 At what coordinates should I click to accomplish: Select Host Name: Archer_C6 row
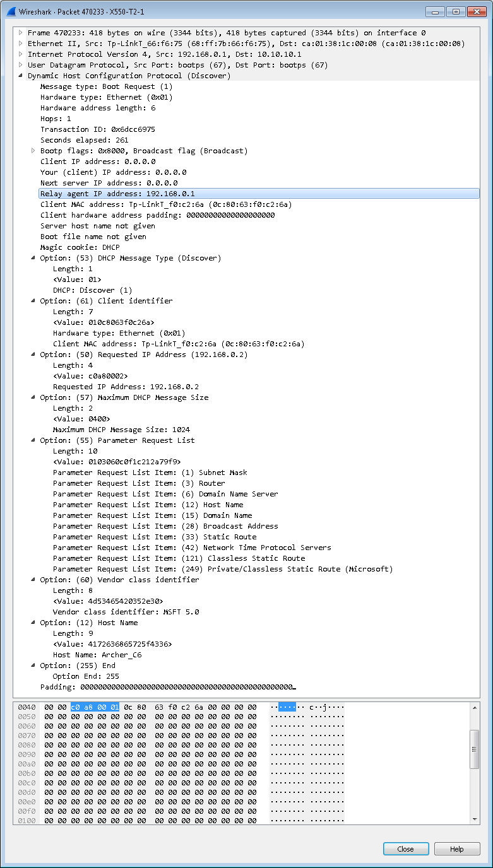[x=98, y=655]
